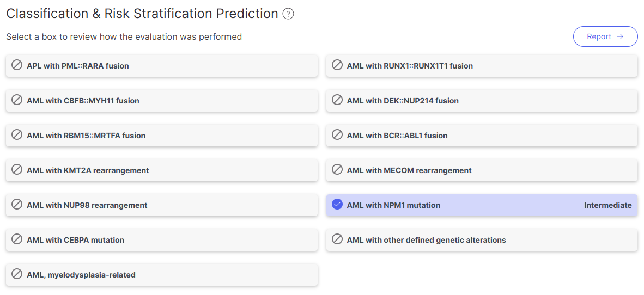The width and height of the screenshot is (644, 295).
Task: Click the excluded icon beside APL with PML::RARA
Action: pyautogui.click(x=17, y=66)
